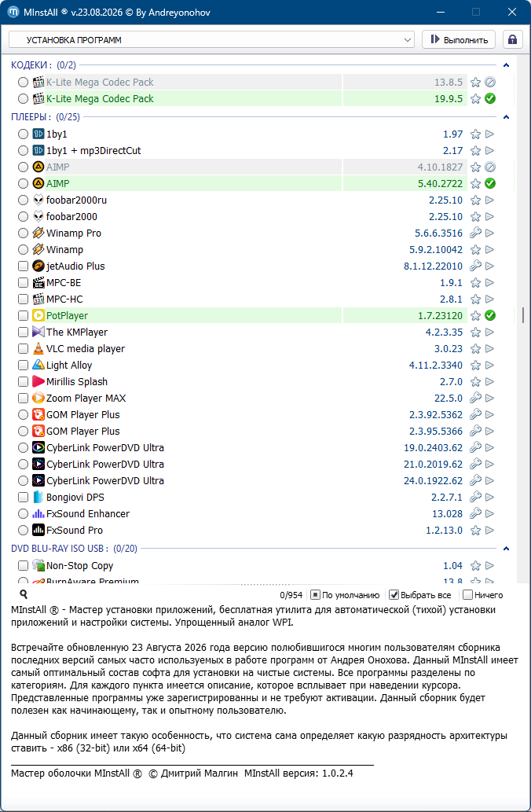Click the green checkmark icon for PotPlayer
The height and width of the screenshot is (812, 531).
pos(490,315)
